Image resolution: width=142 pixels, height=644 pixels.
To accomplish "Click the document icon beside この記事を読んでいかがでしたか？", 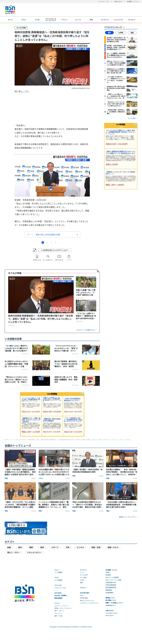I will (35, 250).
